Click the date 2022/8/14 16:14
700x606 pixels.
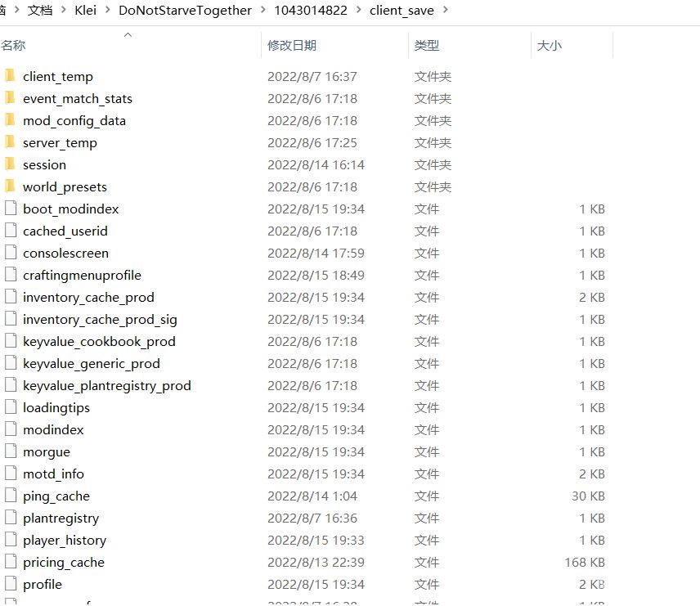[x=316, y=164]
